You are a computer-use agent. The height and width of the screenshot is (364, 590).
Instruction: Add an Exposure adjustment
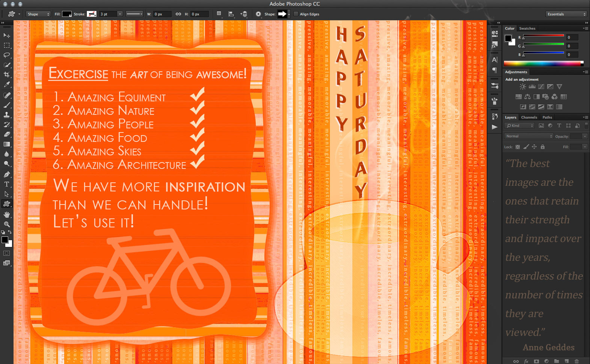tap(550, 87)
